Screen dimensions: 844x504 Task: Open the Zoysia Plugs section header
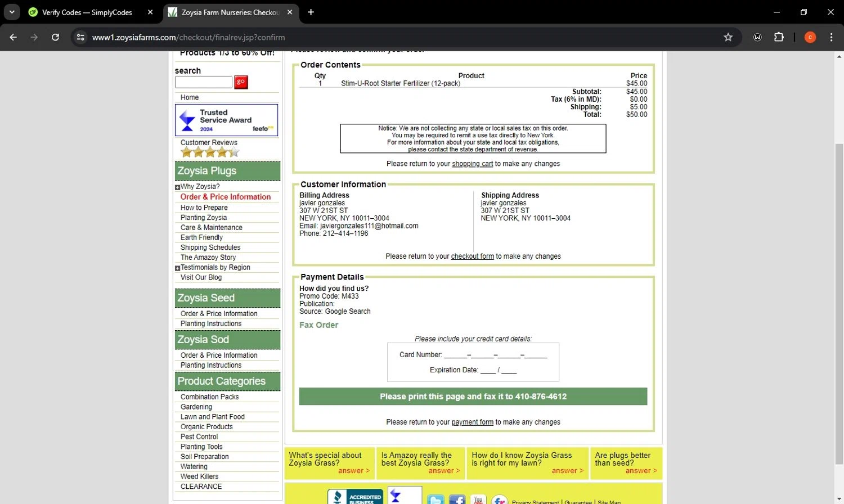point(227,171)
